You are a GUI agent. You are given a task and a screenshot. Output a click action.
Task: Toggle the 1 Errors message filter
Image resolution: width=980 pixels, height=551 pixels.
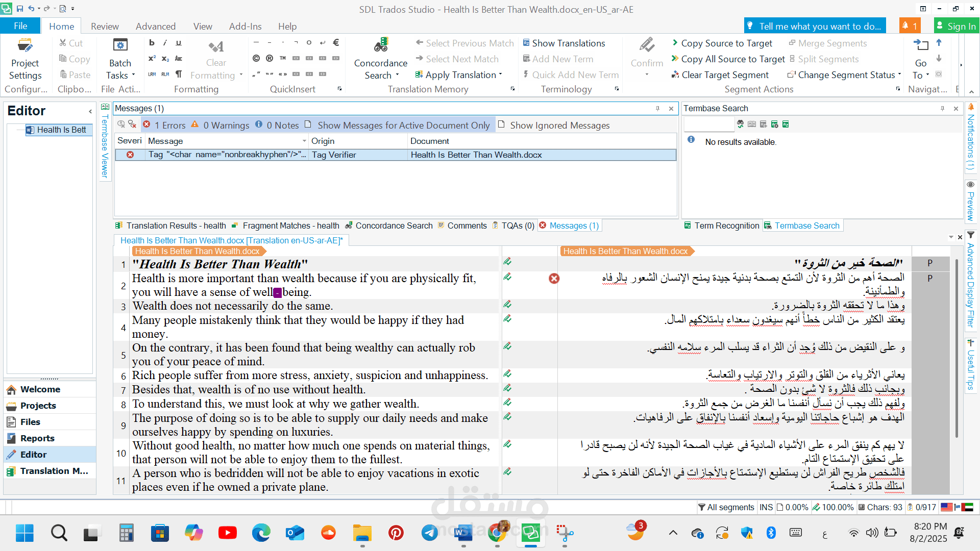click(164, 125)
